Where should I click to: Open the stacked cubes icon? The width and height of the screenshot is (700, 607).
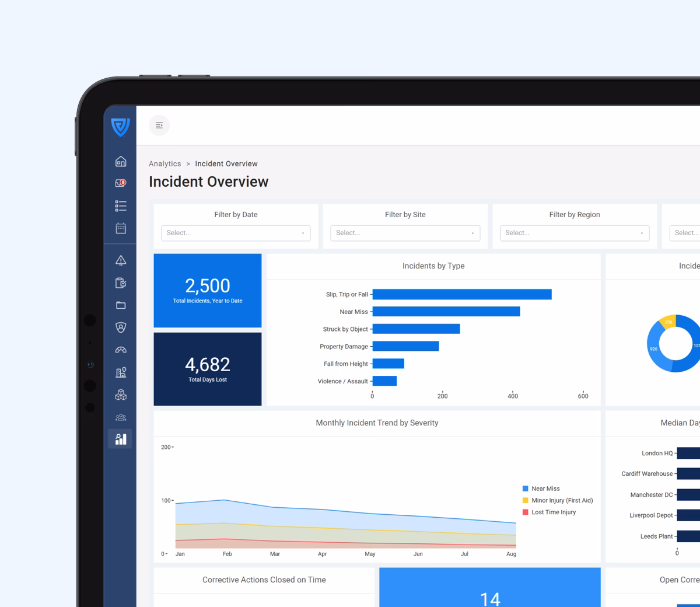(121, 395)
